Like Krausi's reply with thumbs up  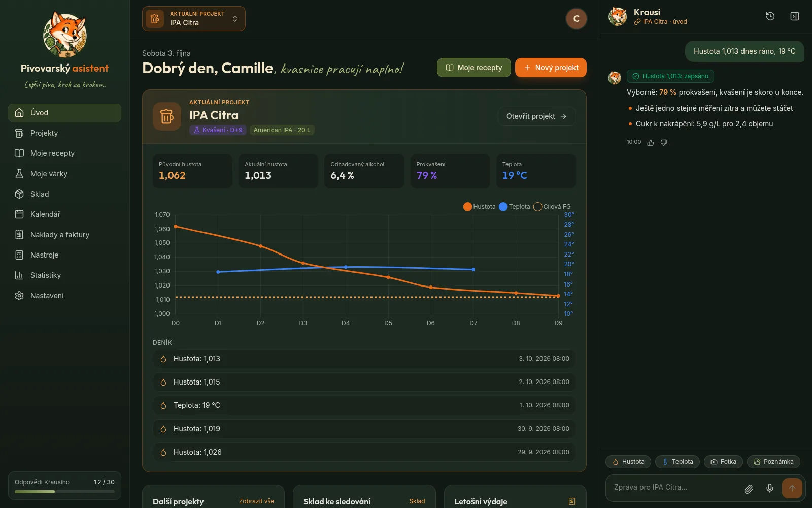click(x=651, y=143)
